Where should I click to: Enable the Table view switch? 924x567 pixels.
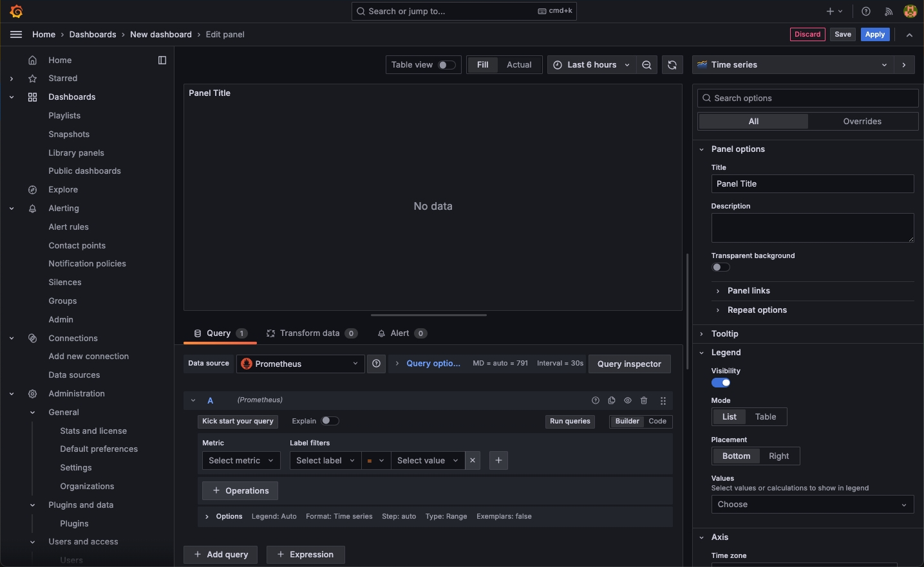click(x=446, y=65)
